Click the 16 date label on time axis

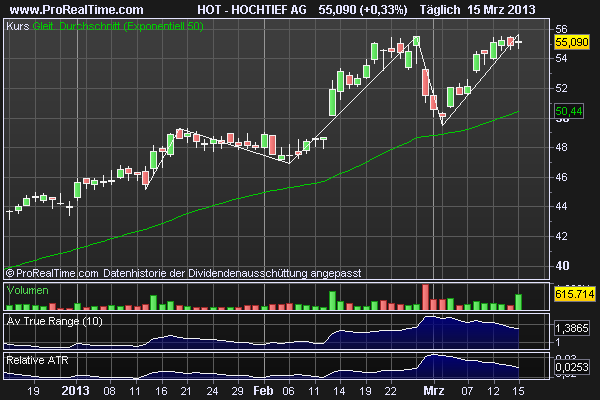161,391
